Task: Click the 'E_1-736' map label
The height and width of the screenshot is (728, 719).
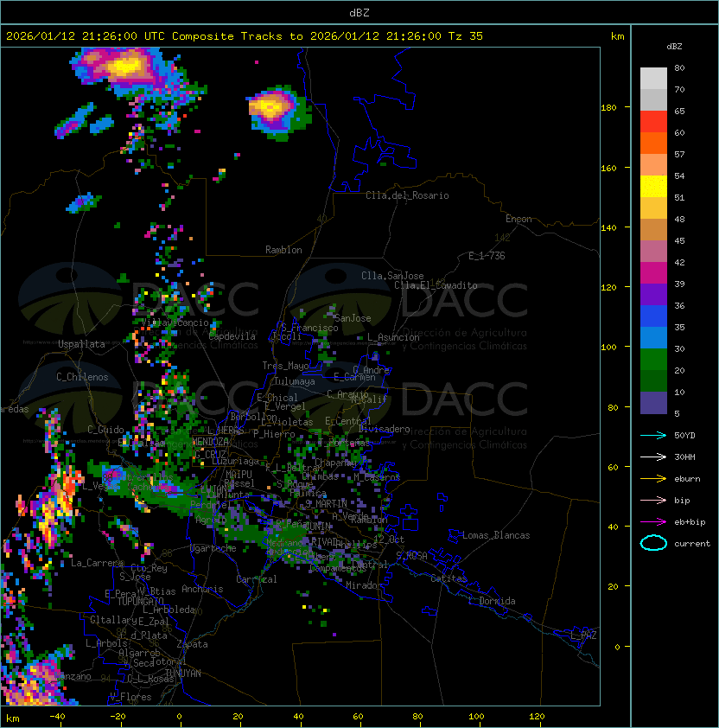Action: point(487,256)
